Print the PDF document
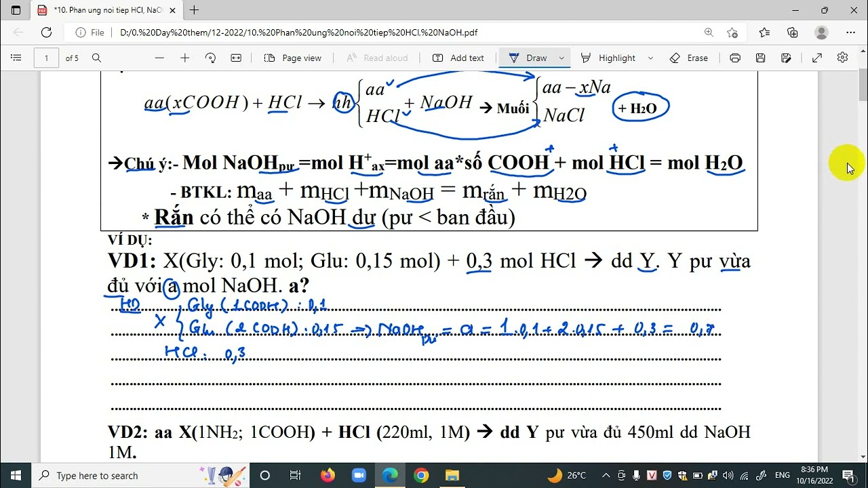This screenshot has height=488, width=868. point(735,58)
